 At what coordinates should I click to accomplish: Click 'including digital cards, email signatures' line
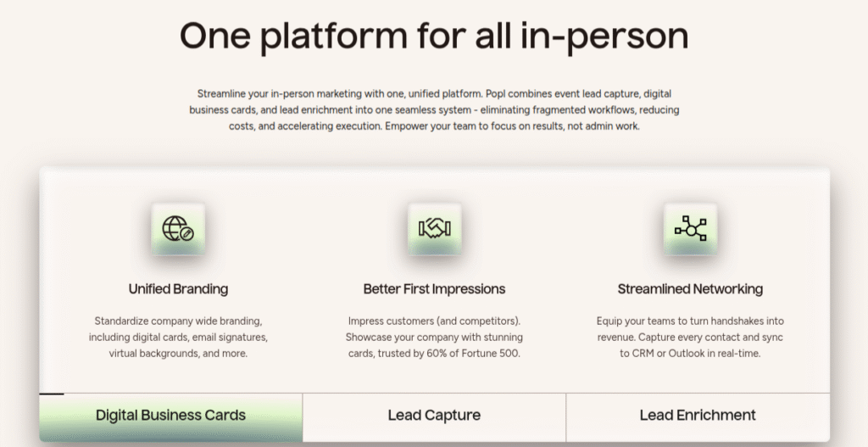[x=178, y=337]
